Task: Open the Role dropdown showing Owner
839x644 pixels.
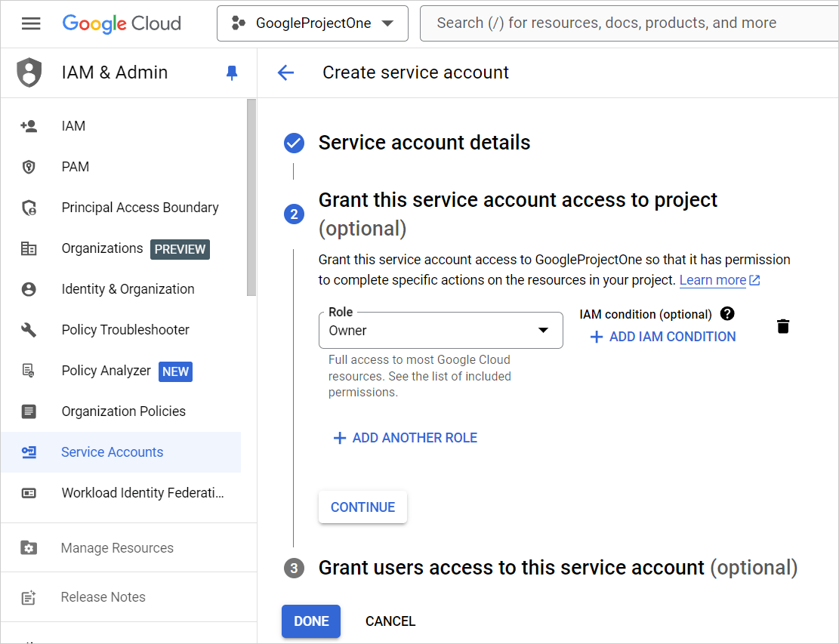Action: click(x=440, y=331)
